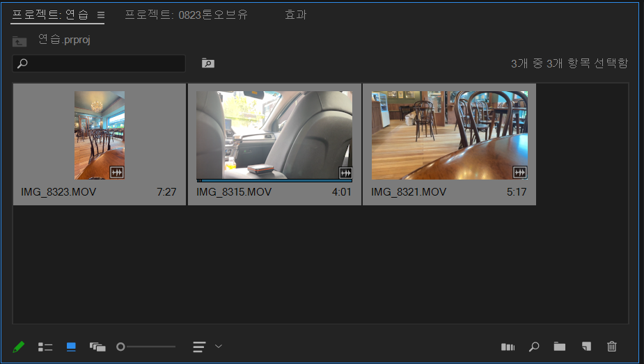The image size is (644, 364).
Task: Click the 4:01 duration label
Action: [341, 192]
